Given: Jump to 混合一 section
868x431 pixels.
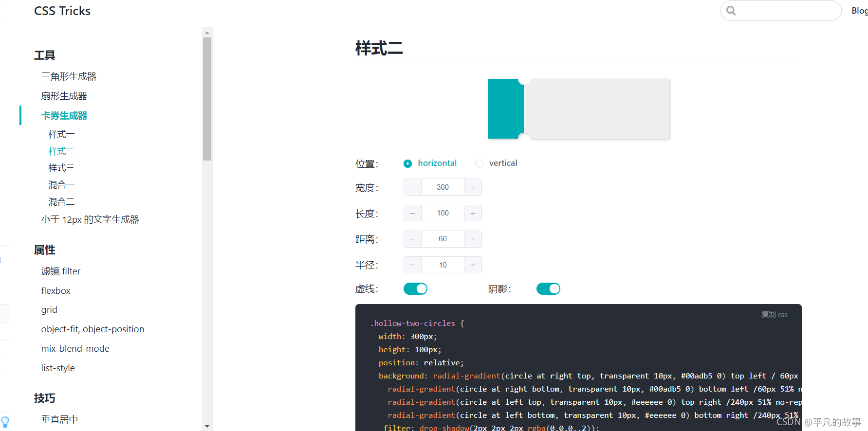Looking at the screenshot, I should pos(61,185).
